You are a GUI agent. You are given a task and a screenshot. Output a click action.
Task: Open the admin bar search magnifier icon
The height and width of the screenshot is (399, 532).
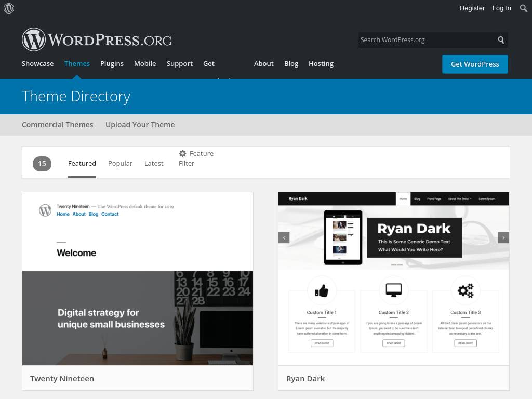(x=523, y=8)
